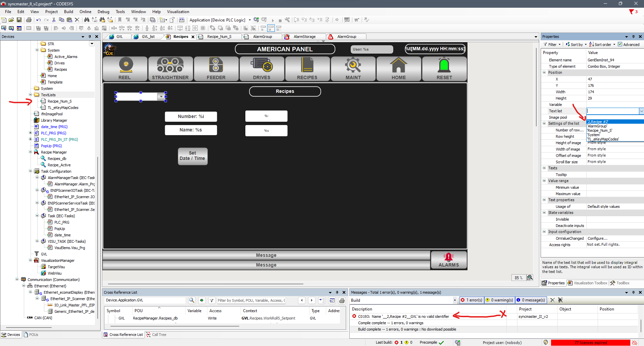
Task: Click the Login gear icon next to Application dropdown
Action: point(256,20)
